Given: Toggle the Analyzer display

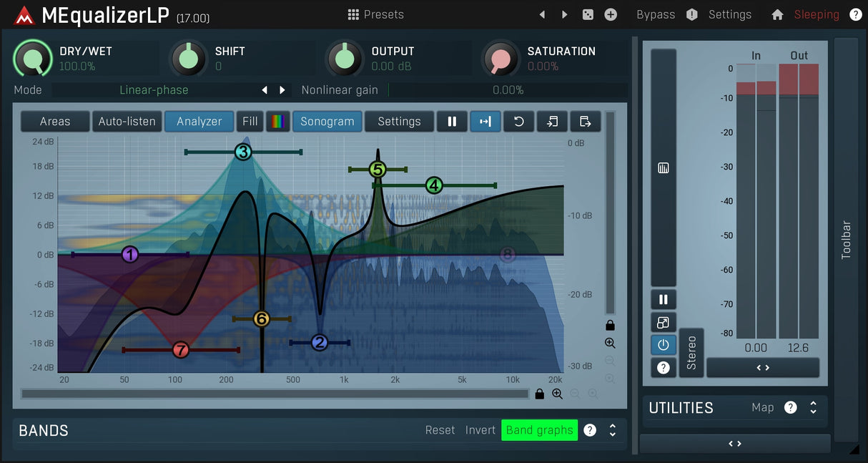Looking at the screenshot, I should 199,122.
